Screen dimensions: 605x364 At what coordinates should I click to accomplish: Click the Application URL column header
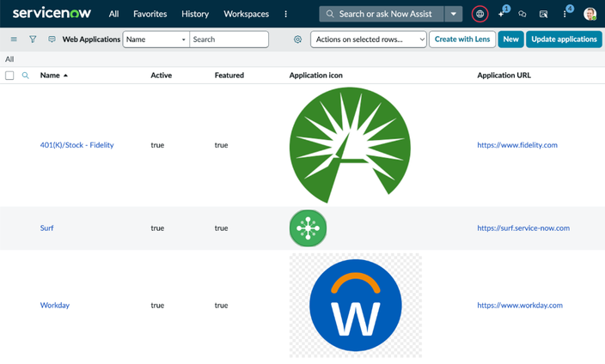click(504, 76)
